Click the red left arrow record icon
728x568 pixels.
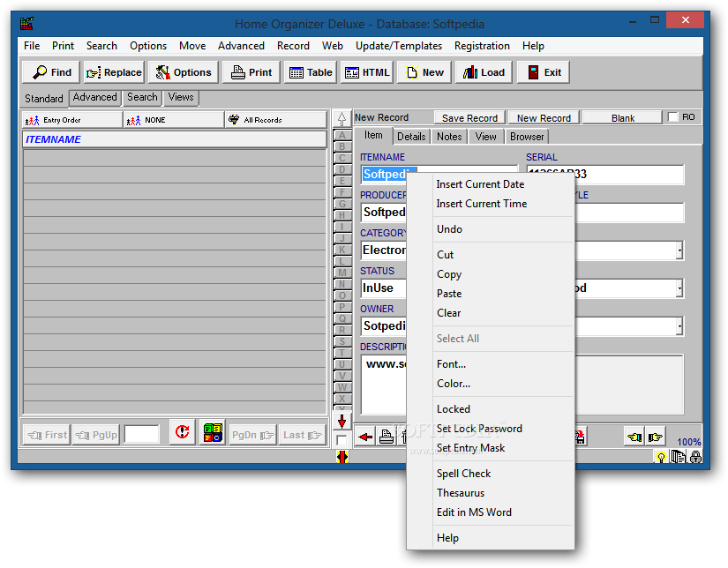click(x=365, y=437)
